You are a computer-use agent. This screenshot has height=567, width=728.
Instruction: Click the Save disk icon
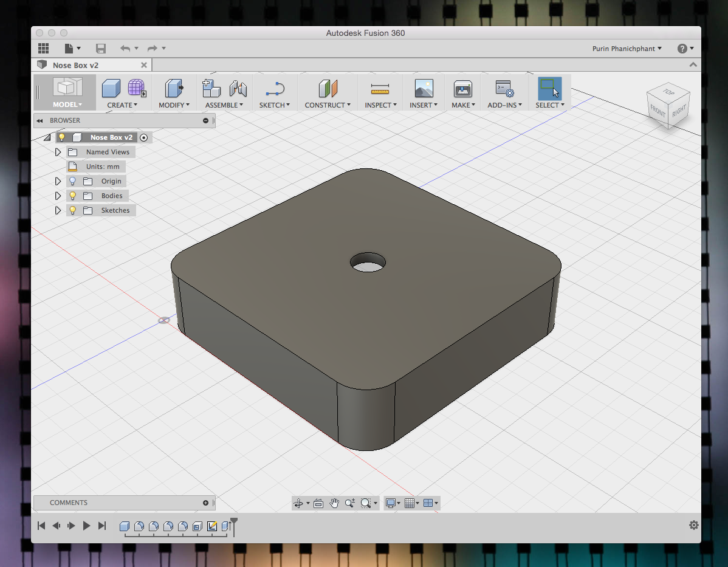[101, 48]
